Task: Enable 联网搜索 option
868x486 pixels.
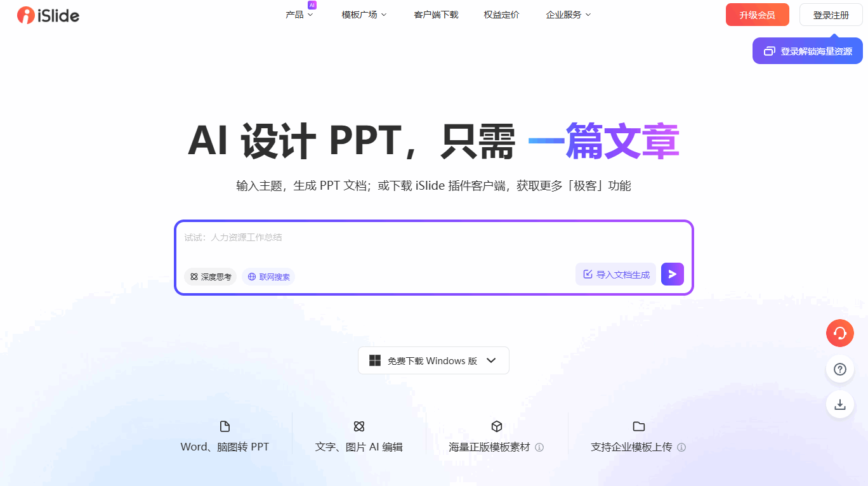Action: (x=268, y=277)
